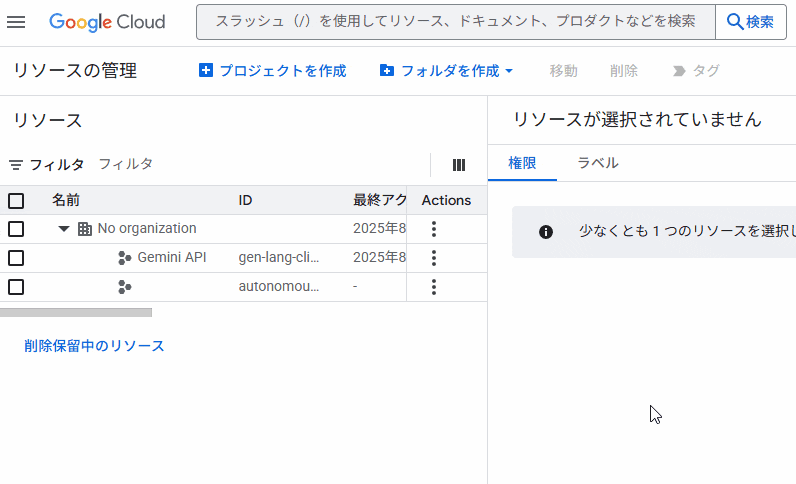Open Actions menu for Gemini API

pos(434,258)
